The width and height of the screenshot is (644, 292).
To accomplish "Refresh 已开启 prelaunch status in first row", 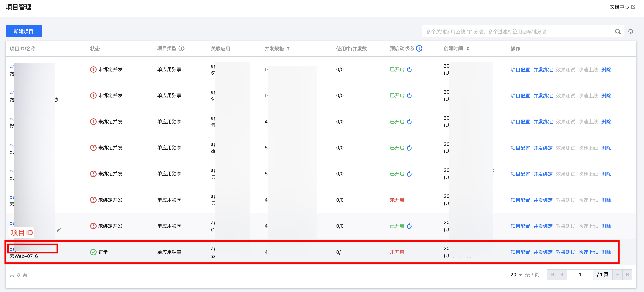I will coord(409,70).
